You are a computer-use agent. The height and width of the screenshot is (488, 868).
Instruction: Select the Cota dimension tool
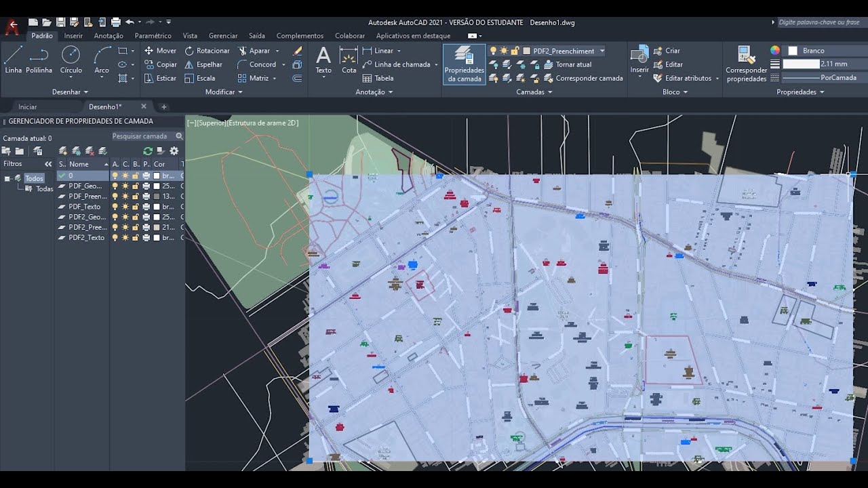[349, 60]
